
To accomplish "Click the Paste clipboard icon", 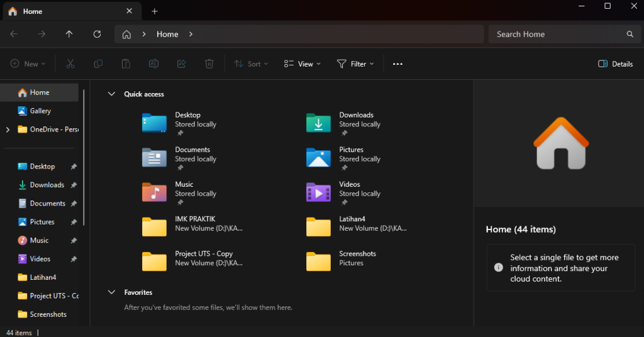I will tap(126, 64).
